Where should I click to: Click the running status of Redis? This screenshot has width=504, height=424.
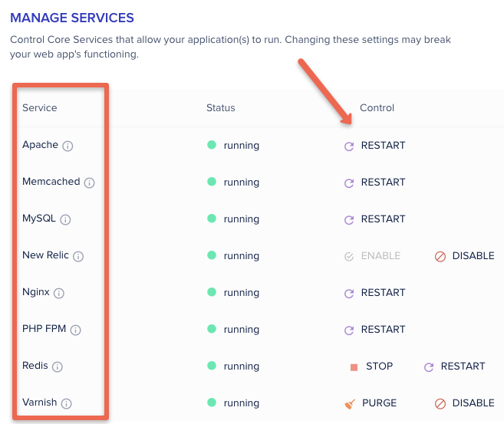pyautogui.click(x=233, y=366)
